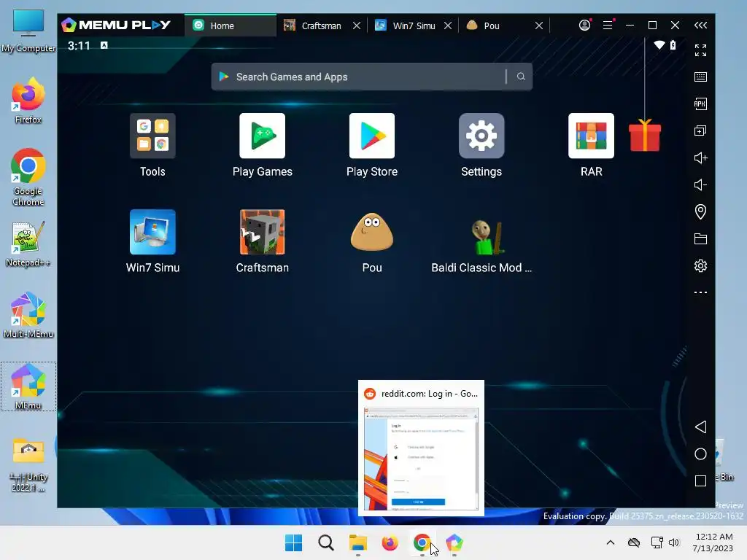Launch the Play Games app
The width and height of the screenshot is (747, 560).
click(x=263, y=136)
